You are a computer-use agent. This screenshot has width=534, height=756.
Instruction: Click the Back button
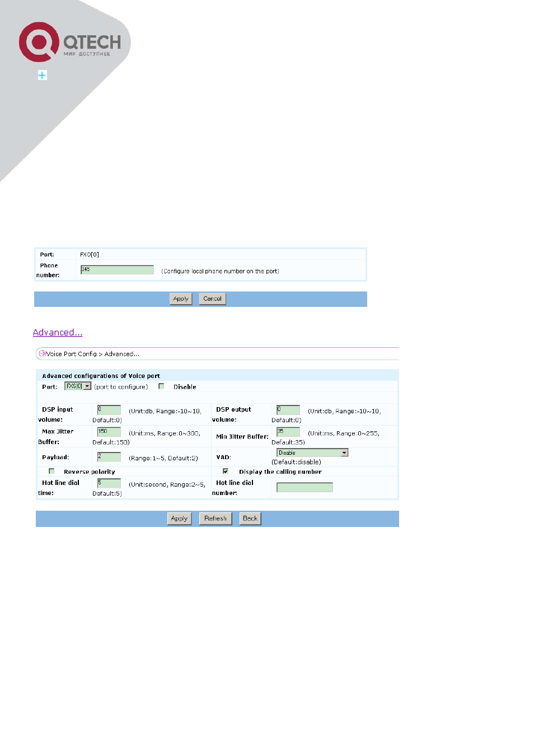point(250,519)
